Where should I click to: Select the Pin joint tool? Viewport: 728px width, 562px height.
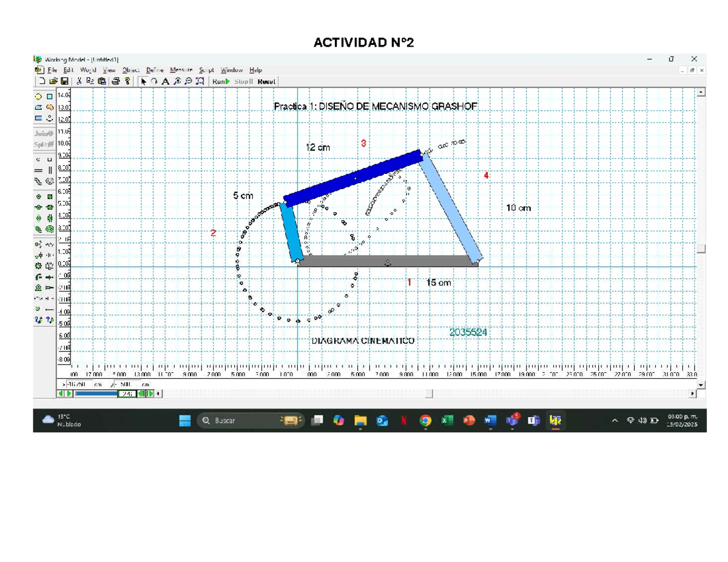click(x=39, y=207)
